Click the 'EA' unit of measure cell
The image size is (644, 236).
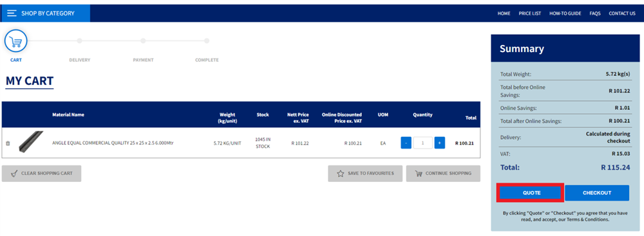click(x=383, y=143)
